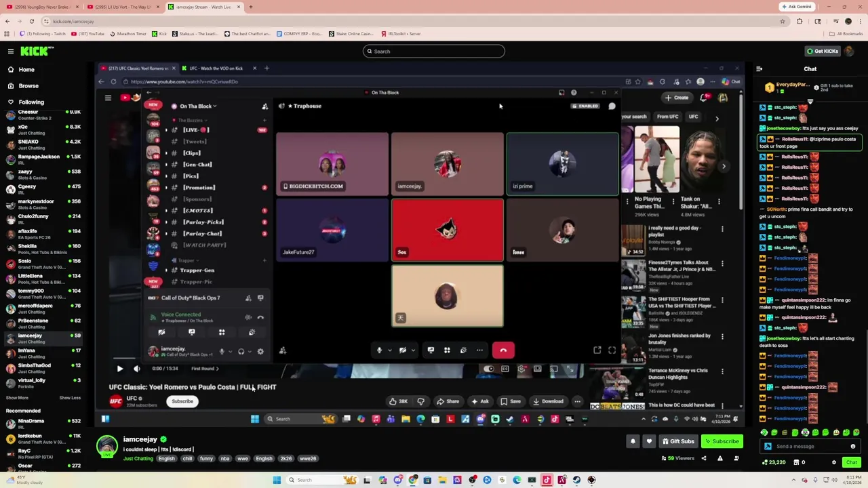
Task: Bookmark this page with star icon
Action: (782, 21)
